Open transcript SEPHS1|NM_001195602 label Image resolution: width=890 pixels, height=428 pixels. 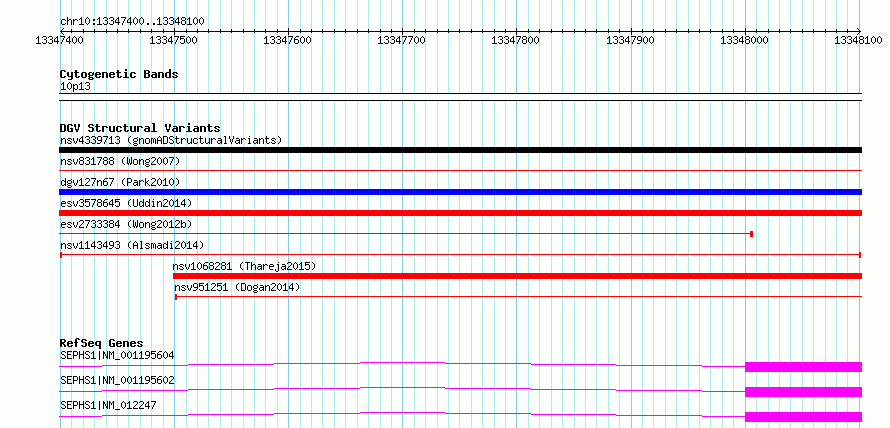click(117, 380)
